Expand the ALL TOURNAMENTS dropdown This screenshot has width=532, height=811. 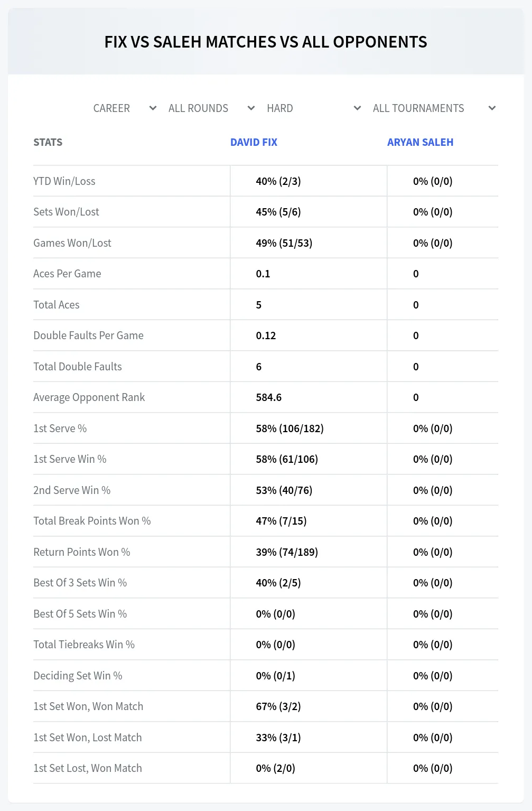[434, 108]
